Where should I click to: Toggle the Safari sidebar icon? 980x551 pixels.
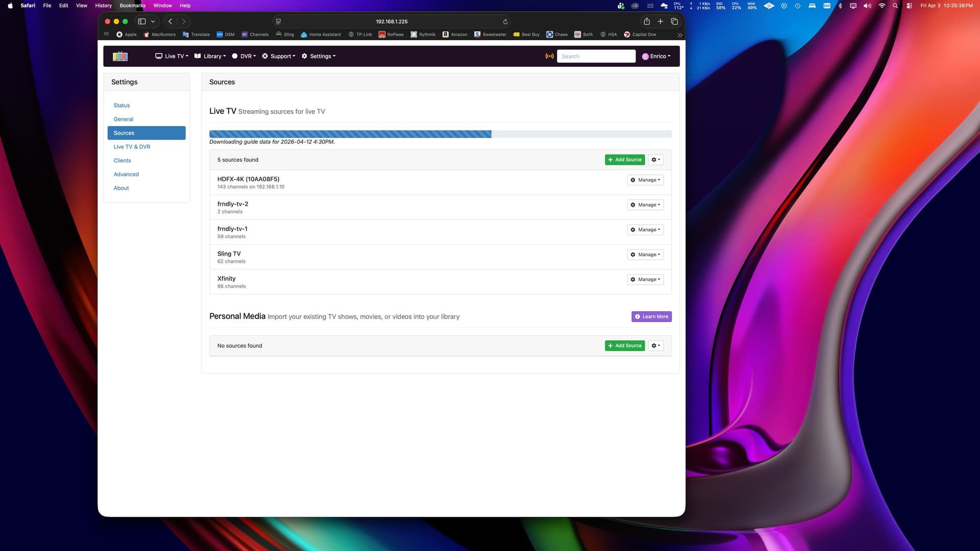coord(142,21)
